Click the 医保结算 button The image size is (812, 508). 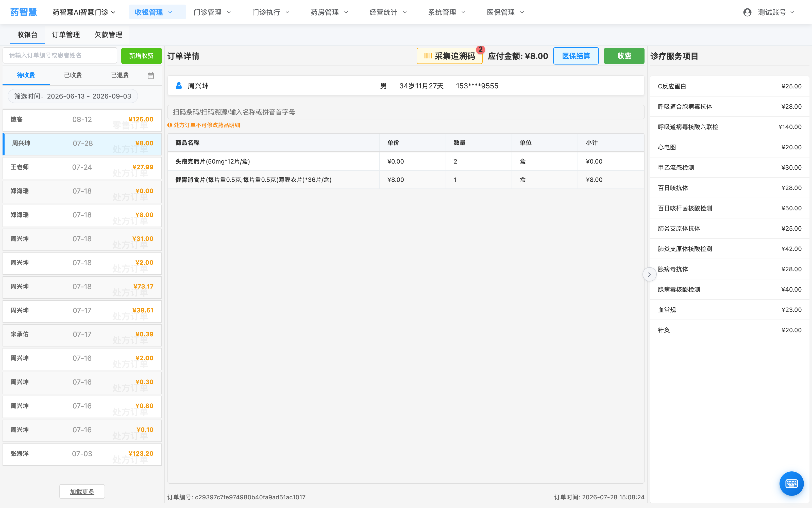pyautogui.click(x=576, y=56)
